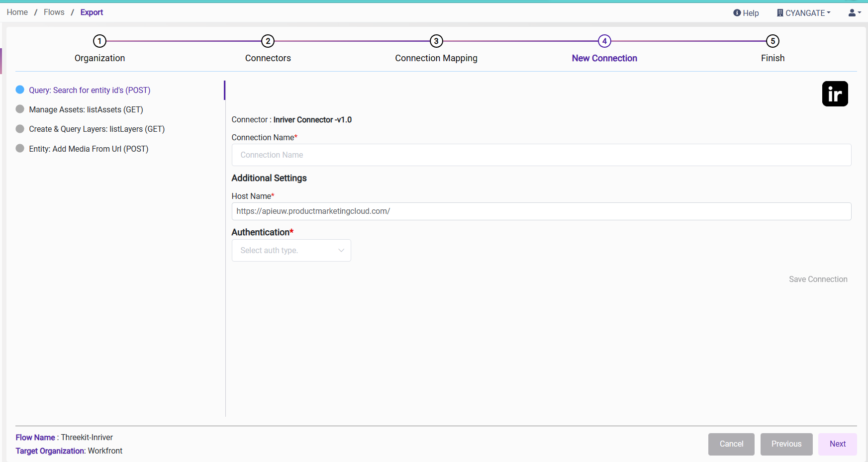
Task: Click the Previous button
Action: [x=786, y=444]
